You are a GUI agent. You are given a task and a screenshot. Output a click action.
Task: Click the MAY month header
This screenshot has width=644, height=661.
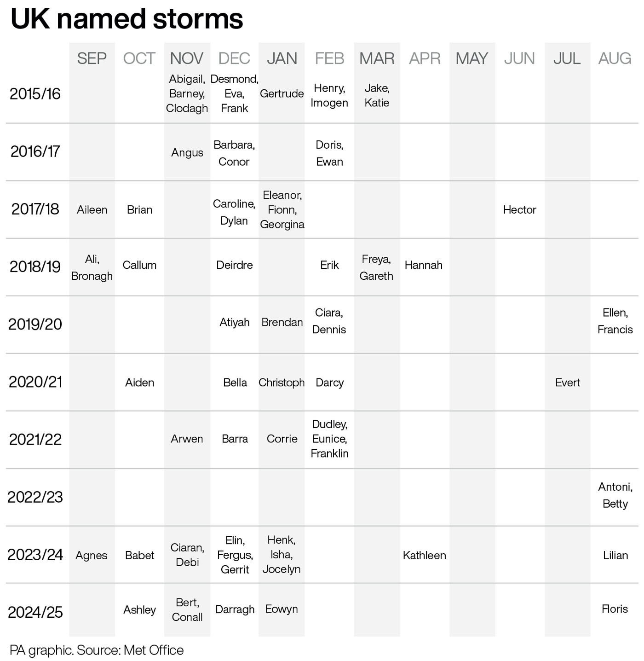[472, 58]
